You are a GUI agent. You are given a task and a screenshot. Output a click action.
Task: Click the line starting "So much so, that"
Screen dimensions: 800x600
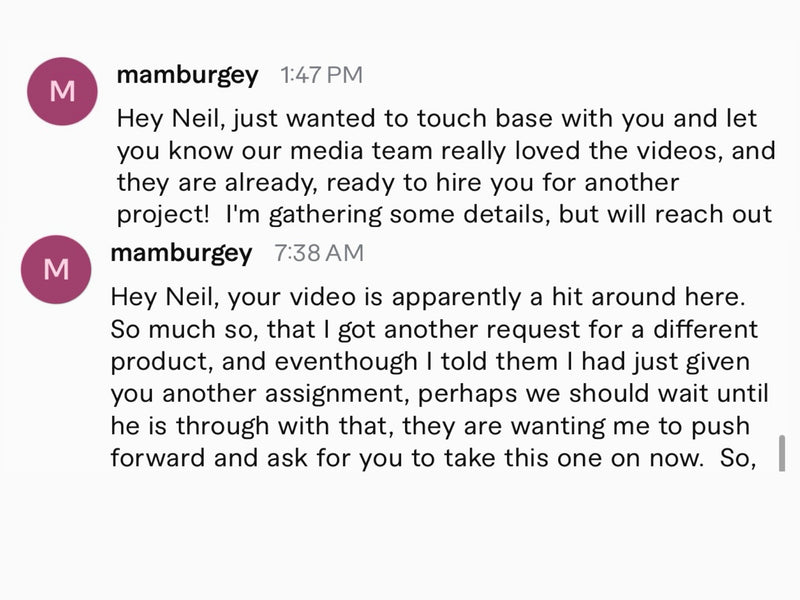(x=434, y=329)
